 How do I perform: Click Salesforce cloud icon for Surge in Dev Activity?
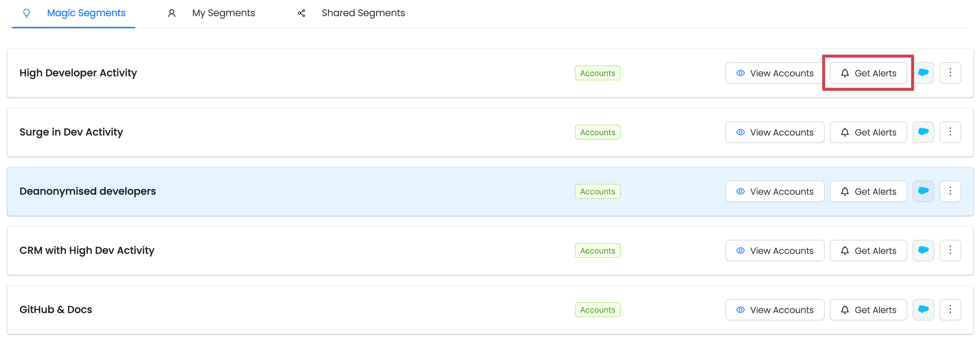(x=923, y=132)
